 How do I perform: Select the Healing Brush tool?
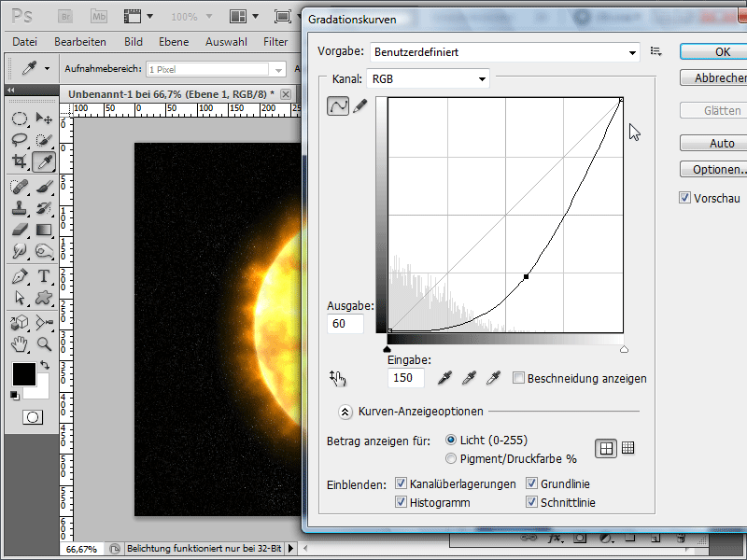click(x=19, y=187)
